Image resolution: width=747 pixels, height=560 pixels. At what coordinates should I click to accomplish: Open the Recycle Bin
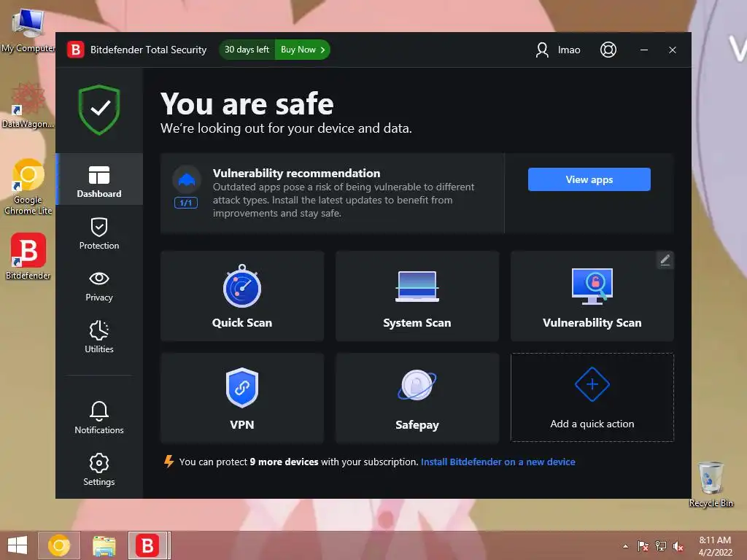pyautogui.click(x=711, y=484)
